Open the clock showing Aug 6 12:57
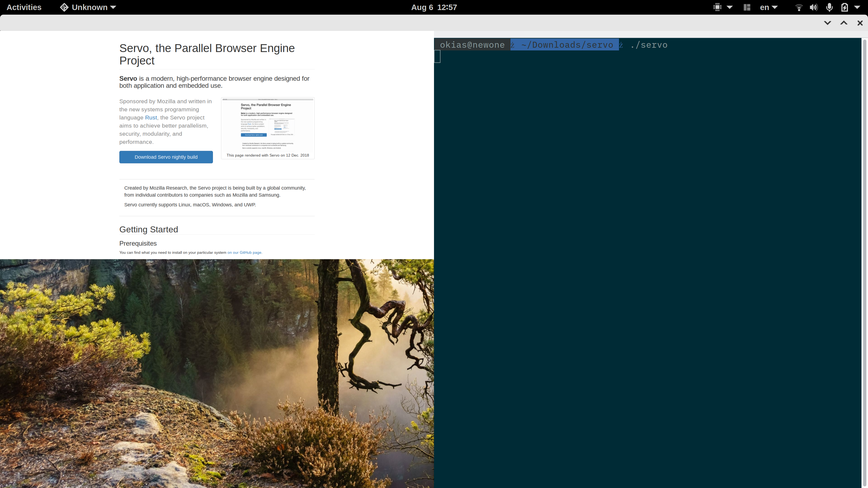868x488 pixels. click(434, 7)
